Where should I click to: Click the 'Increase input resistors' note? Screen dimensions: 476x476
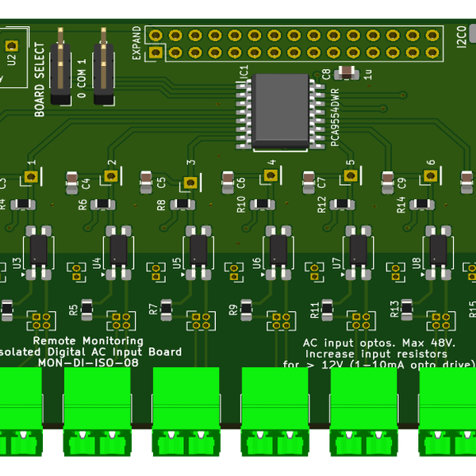point(376,354)
